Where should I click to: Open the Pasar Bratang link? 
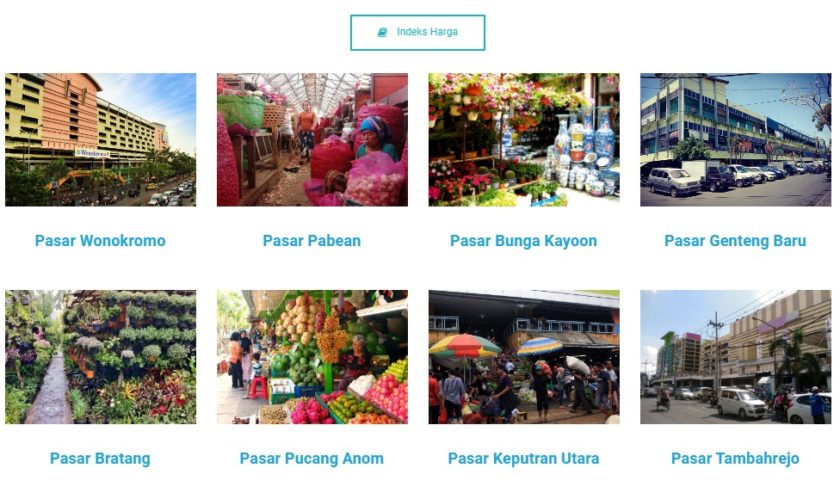(100, 459)
